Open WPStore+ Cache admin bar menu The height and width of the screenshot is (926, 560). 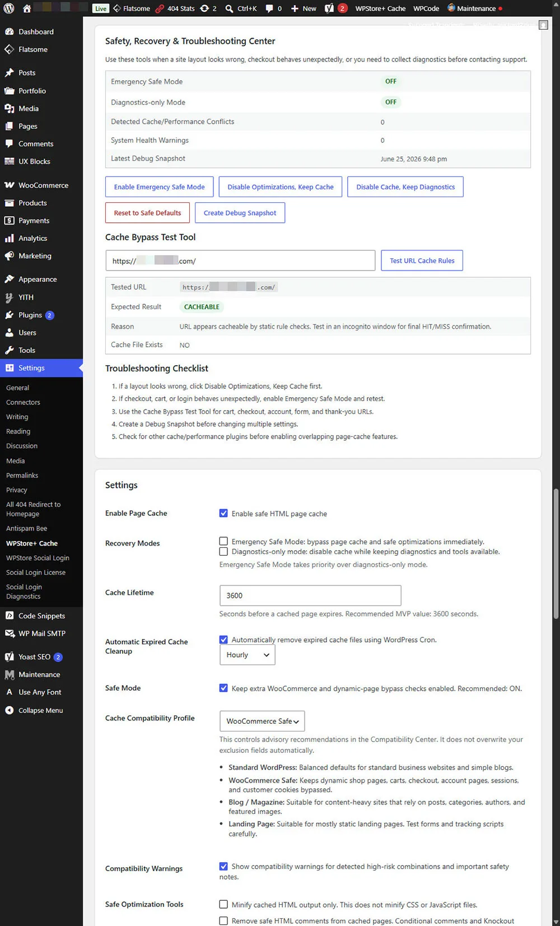(x=380, y=8)
